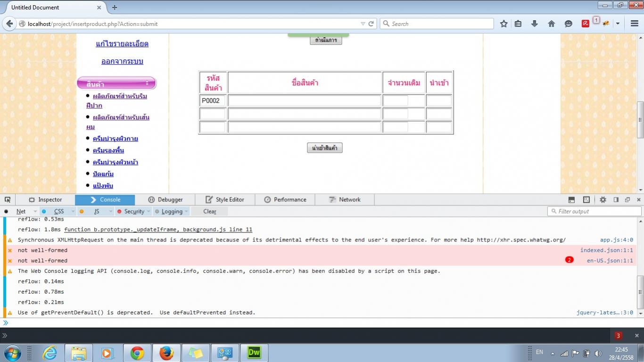
Task: Expand the CSS filter dropdown arrow
Action: (73, 212)
